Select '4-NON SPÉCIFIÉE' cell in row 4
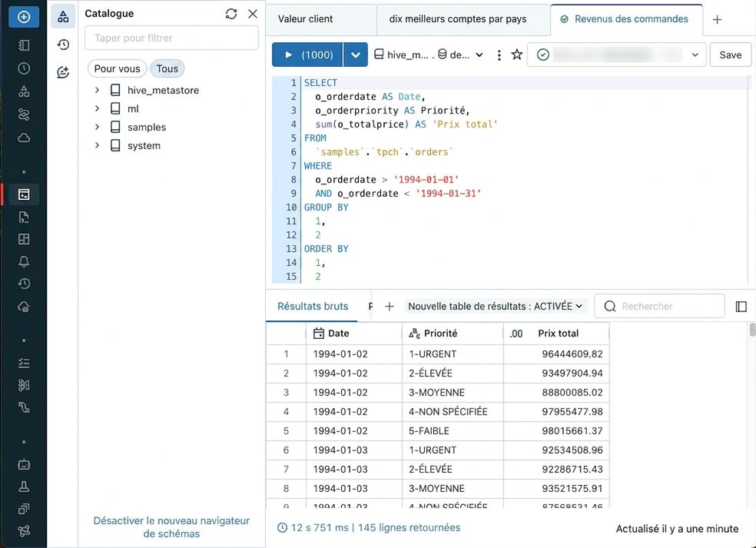The width and height of the screenshot is (756, 548). [453, 411]
